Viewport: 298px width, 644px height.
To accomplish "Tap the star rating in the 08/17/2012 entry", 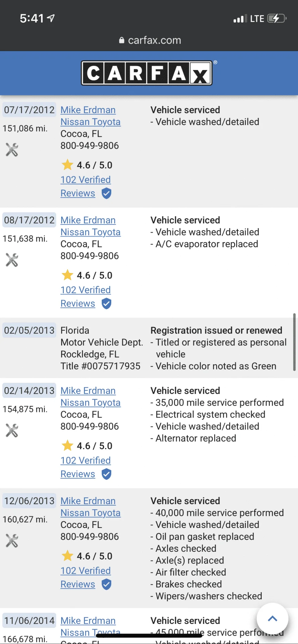I will click(87, 275).
